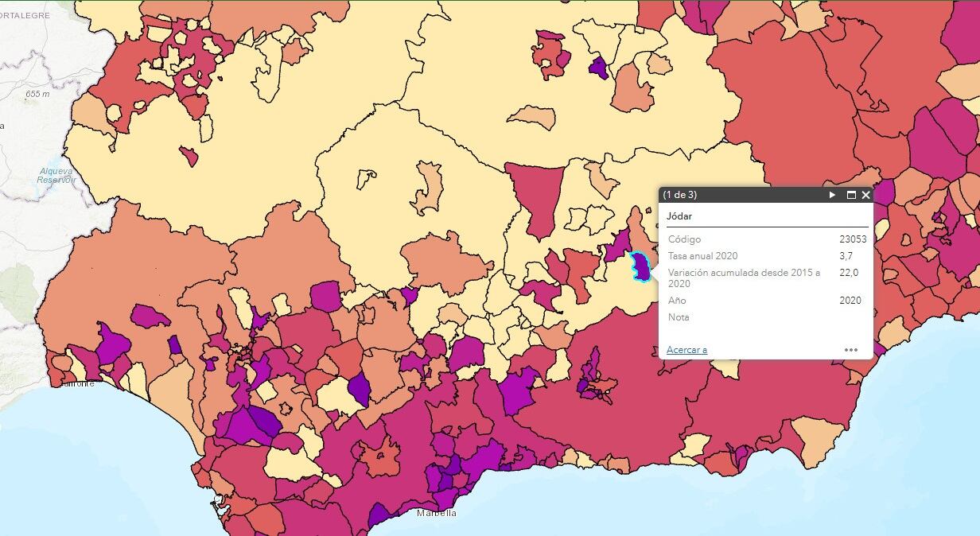The image size is (980, 536).
Task: Select the Jódar popup title
Action: pyautogui.click(x=679, y=216)
